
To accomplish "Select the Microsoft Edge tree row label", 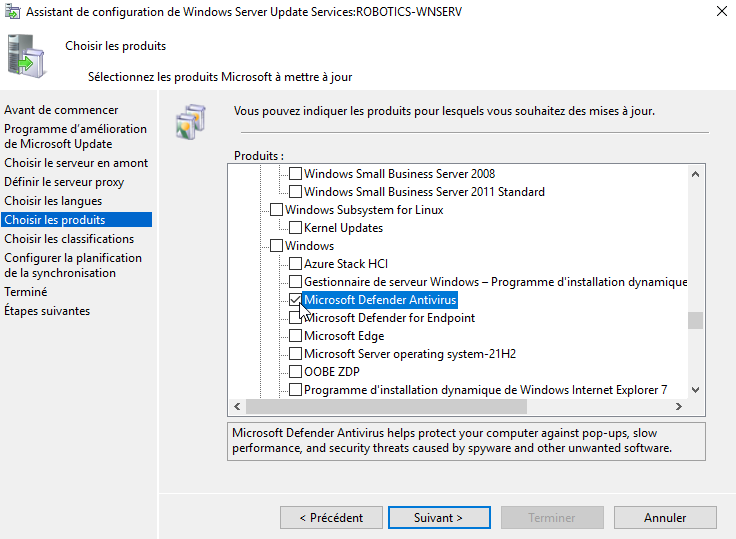I will (344, 336).
